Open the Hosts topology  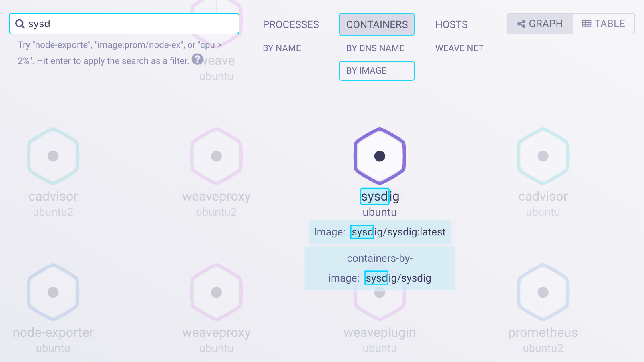pos(451,25)
